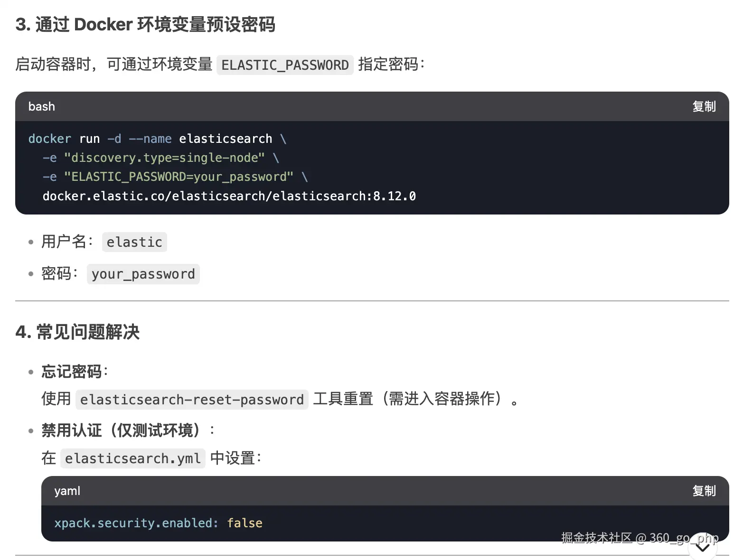
Task: Click heading '3. 通过 Docker 环境变量预设密码'
Action: 145,25
